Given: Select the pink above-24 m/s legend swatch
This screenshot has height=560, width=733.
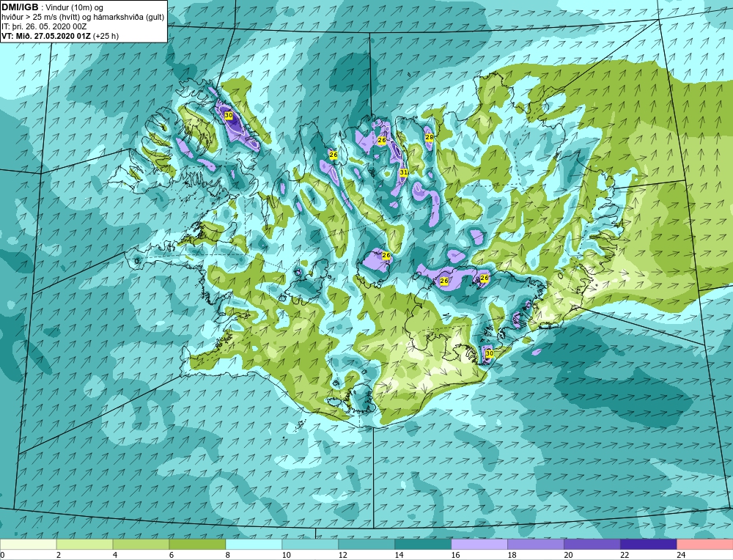Looking at the screenshot, I should point(705,545).
